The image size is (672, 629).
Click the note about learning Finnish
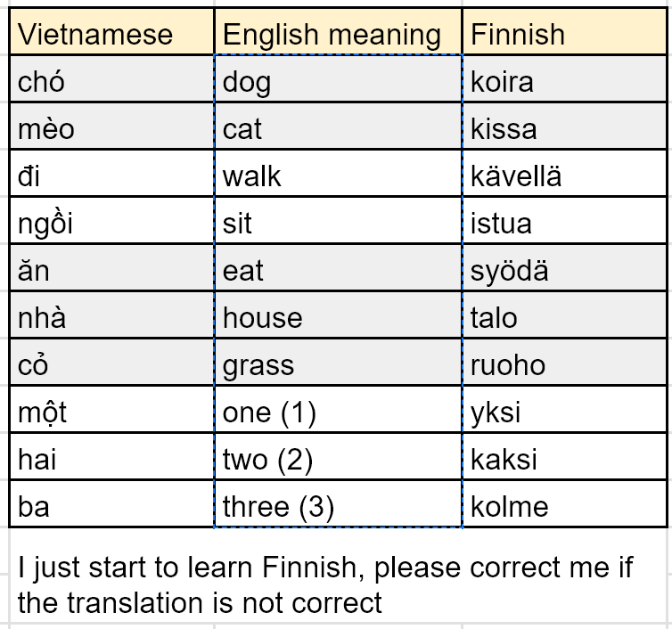pyautogui.click(x=325, y=585)
